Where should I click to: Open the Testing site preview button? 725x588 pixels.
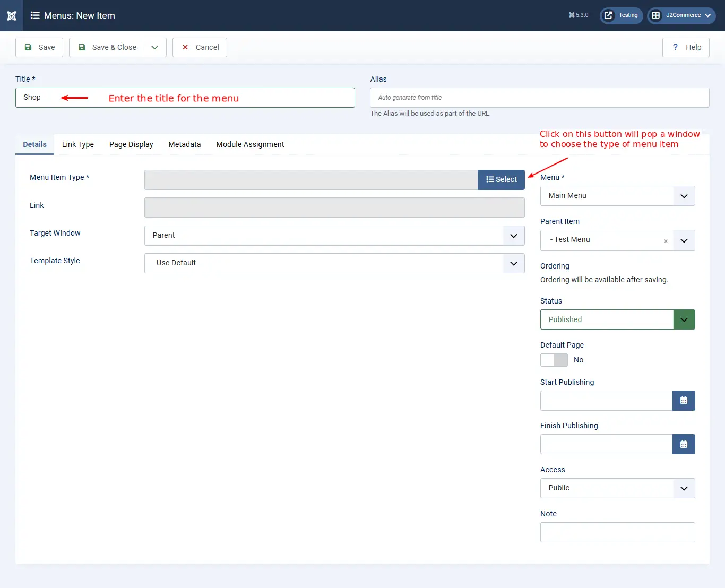point(621,15)
